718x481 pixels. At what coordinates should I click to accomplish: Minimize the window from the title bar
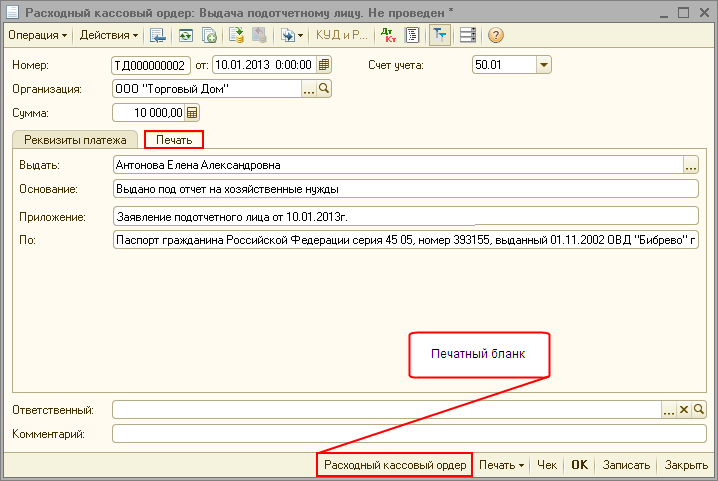click(x=664, y=15)
